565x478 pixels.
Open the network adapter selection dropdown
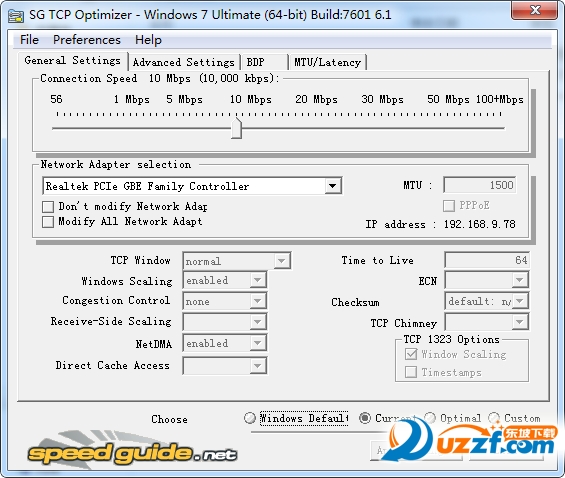click(332, 186)
